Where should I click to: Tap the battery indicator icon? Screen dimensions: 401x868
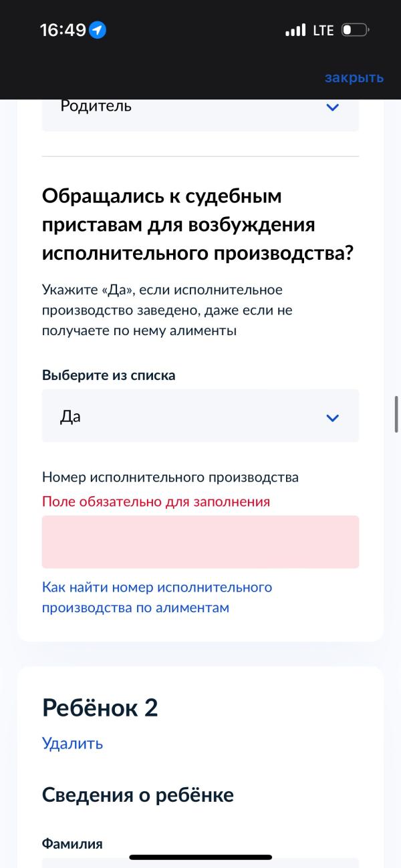point(355,30)
